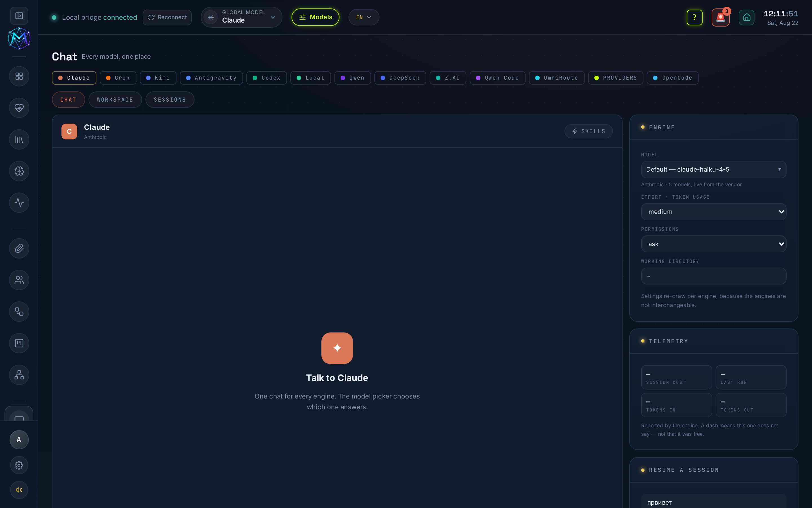Click the Session Cost telemetry cell

point(676,377)
